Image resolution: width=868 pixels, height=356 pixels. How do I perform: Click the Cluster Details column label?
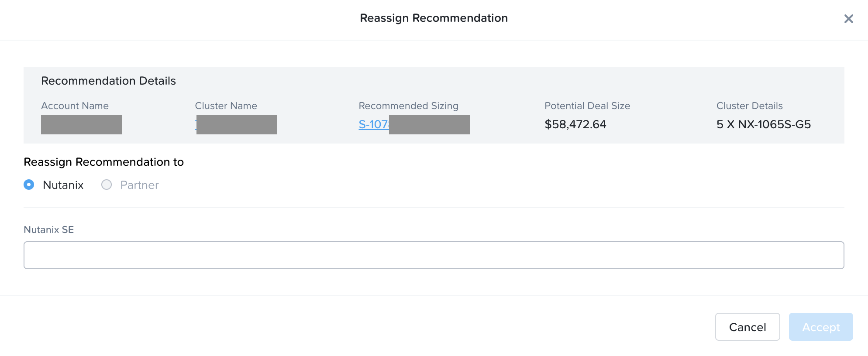click(x=749, y=106)
